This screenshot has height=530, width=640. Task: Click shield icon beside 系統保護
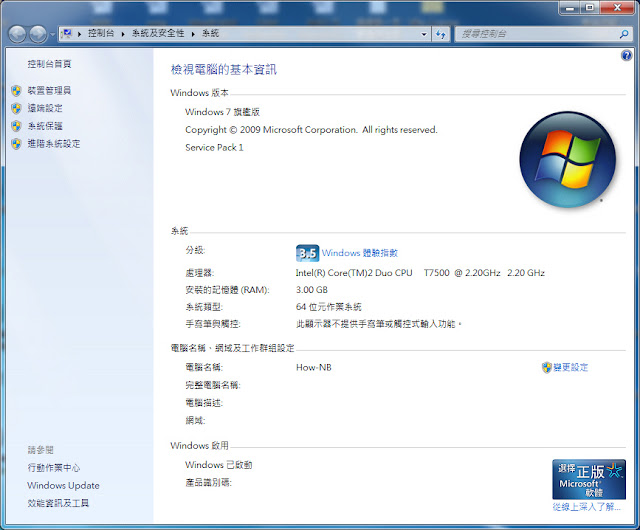tap(16, 126)
